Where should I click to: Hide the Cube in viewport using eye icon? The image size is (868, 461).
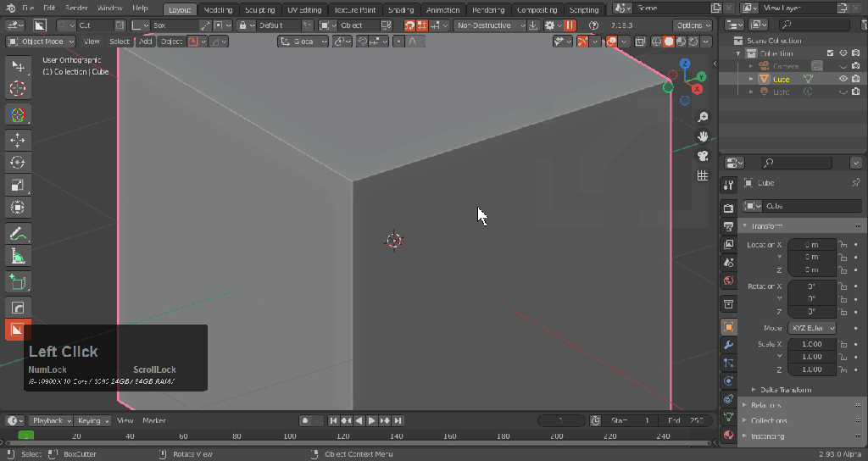[x=843, y=79]
